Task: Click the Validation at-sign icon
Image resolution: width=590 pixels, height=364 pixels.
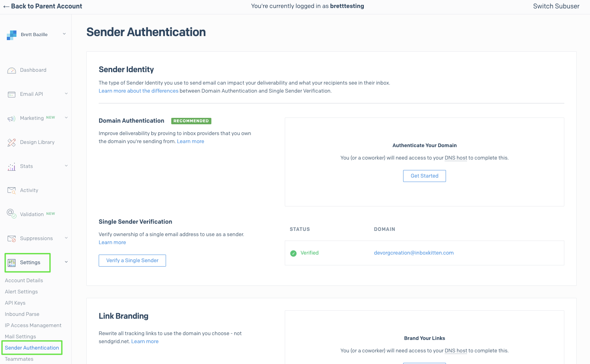Action: [11, 213]
